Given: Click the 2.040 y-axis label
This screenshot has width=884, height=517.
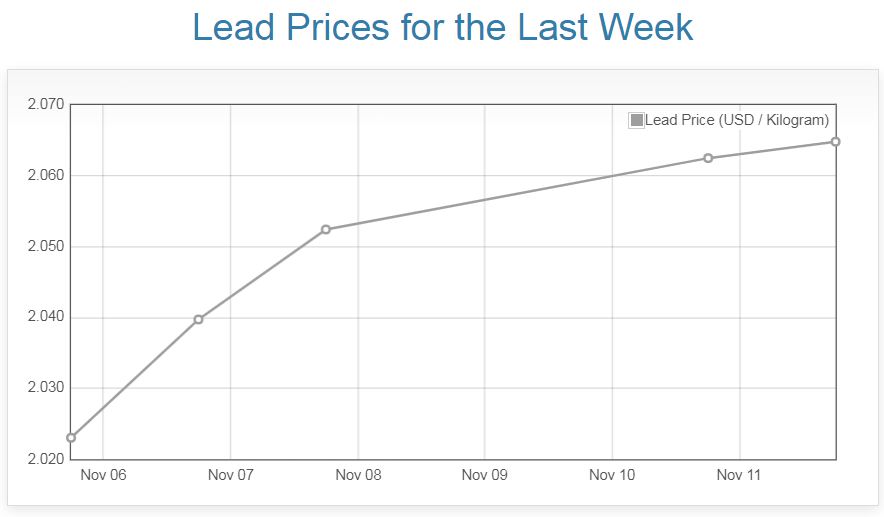Looking at the screenshot, I should [x=46, y=317].
